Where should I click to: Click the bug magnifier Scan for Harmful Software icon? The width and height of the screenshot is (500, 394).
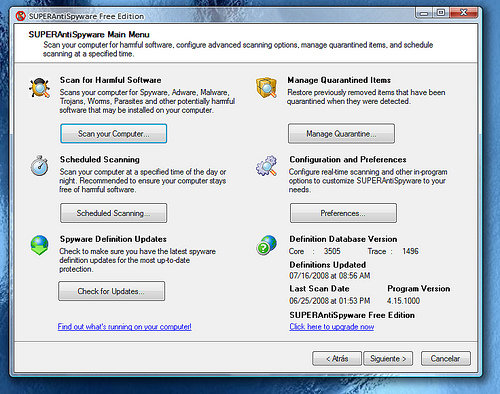coord(40,88)
